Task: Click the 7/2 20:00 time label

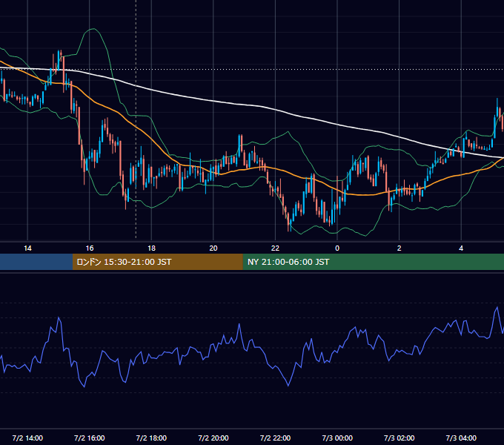Action: click(x=213, y=438)
